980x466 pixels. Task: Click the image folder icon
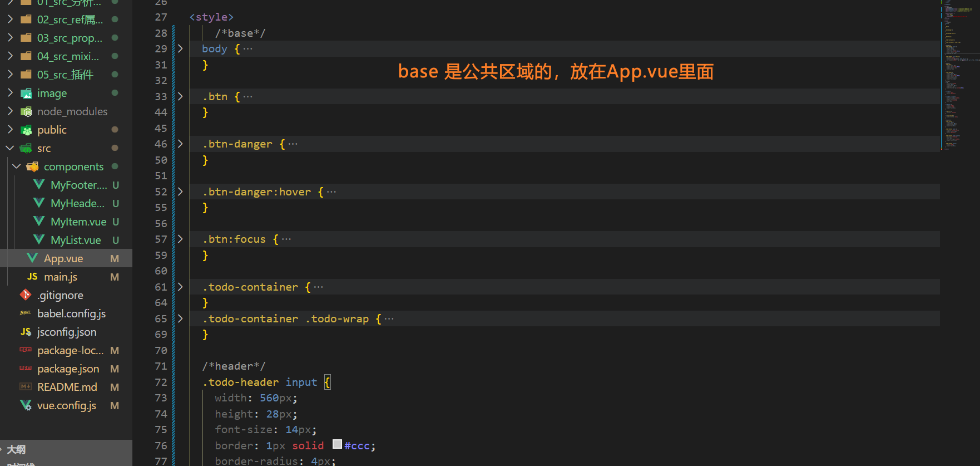(x=26, y=93)
